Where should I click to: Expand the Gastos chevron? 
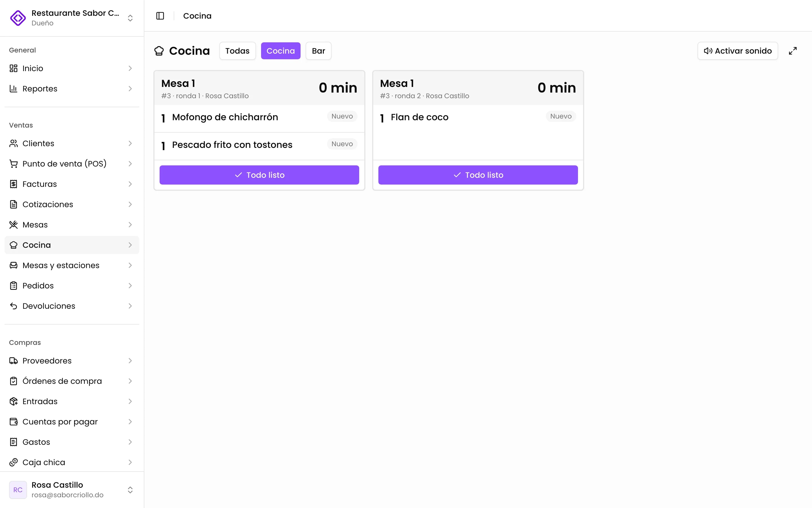(x=130, y=442)
